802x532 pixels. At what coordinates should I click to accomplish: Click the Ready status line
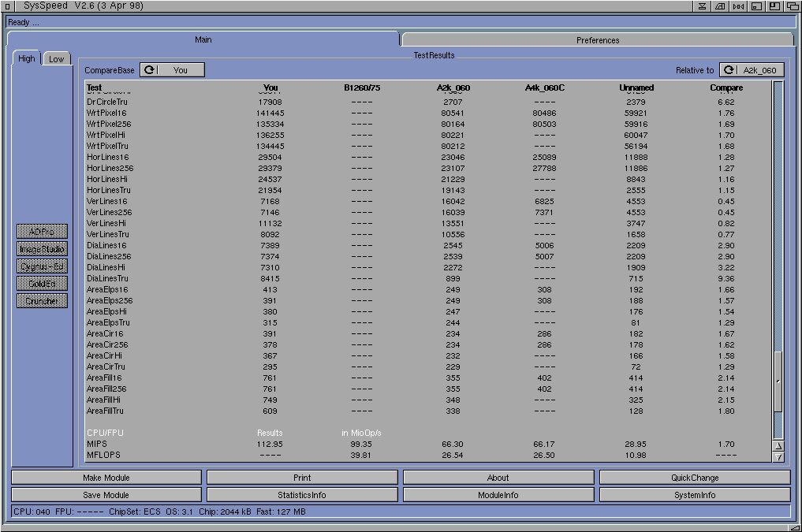tap(401, 22)
